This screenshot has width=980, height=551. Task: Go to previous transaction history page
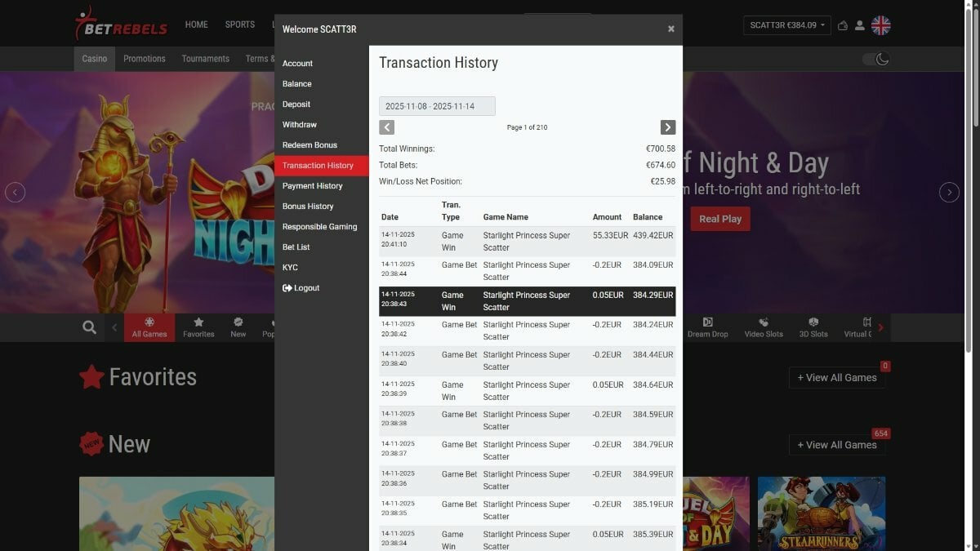point(387,127)
